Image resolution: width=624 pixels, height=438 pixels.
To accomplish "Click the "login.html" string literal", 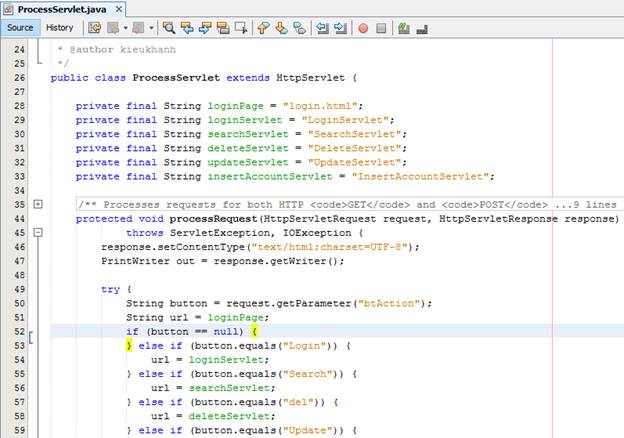I will (320, 106).
